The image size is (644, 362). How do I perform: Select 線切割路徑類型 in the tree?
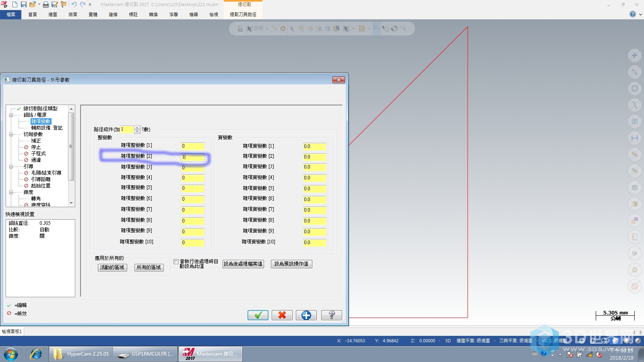click(40, 109)
